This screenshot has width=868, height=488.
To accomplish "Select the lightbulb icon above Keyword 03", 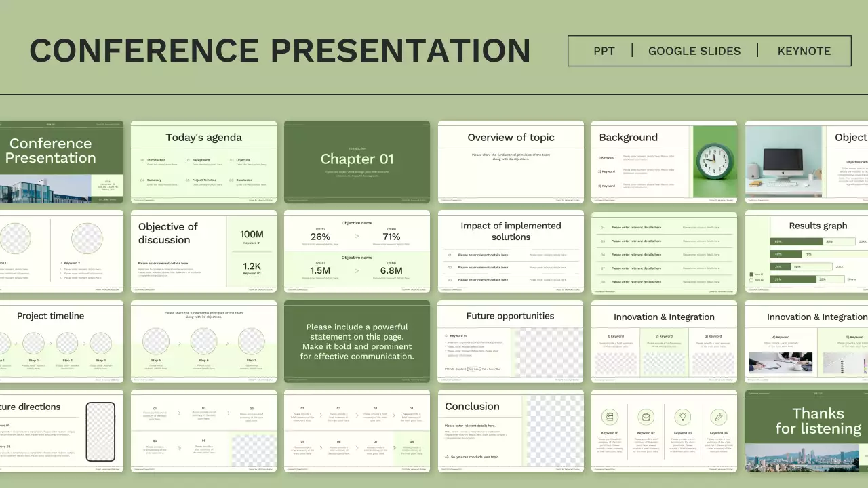I will click(683, 417).
